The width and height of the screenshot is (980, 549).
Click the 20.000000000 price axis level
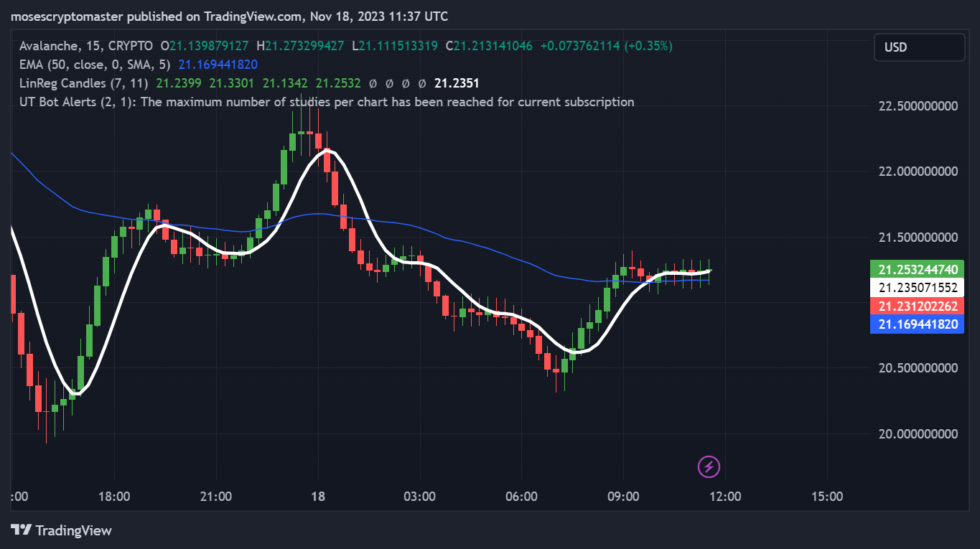point(918,433)
